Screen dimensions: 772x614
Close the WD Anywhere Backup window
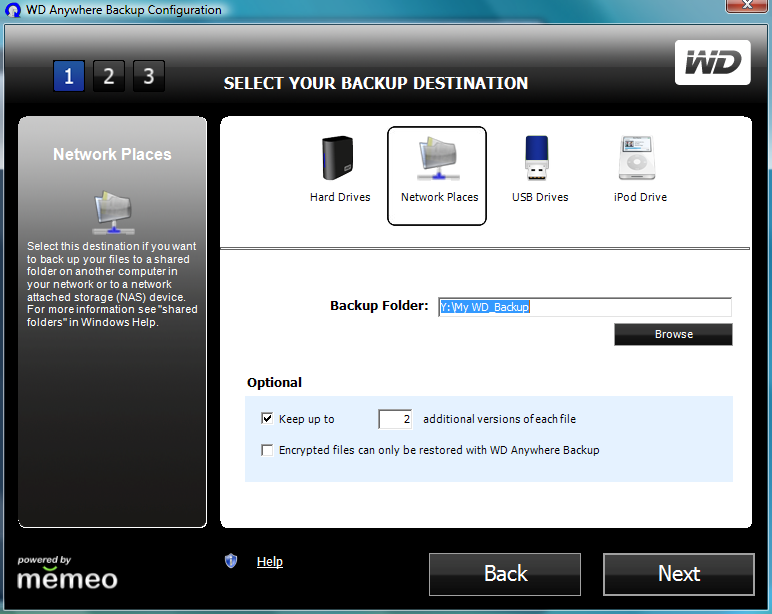[747, 4]
